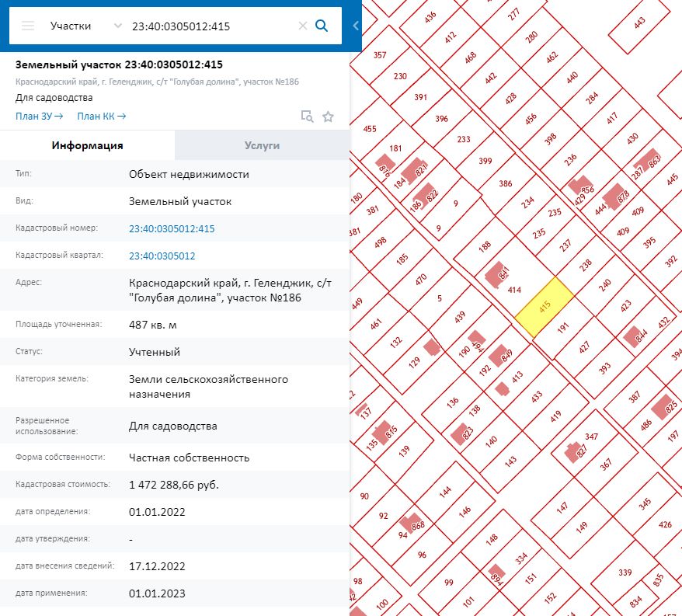Select parcel 386 on the map
This screenshot has width=682, height=616.
(505, 183)
